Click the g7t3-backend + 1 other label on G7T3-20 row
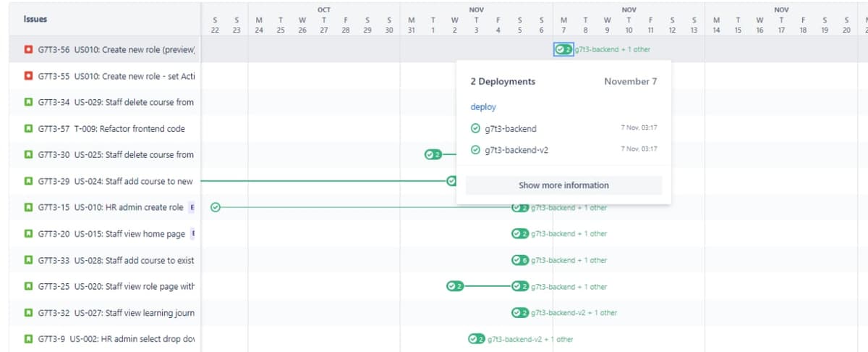868x352 pixels. tap(569, 234)
